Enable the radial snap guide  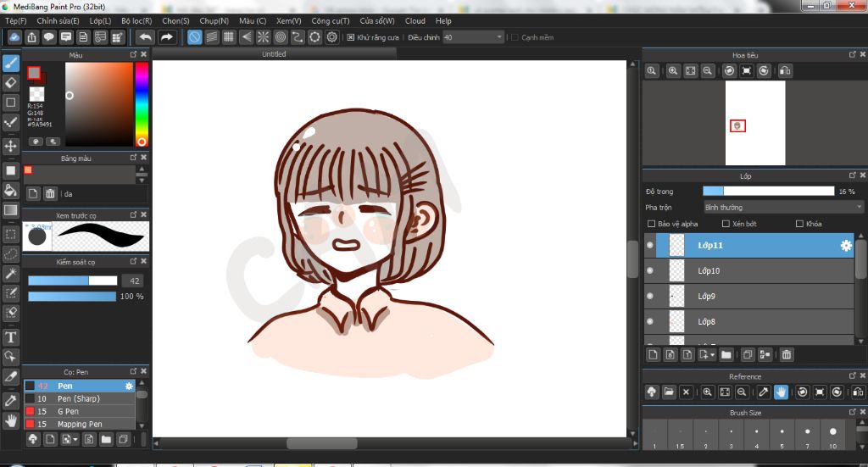263,37
